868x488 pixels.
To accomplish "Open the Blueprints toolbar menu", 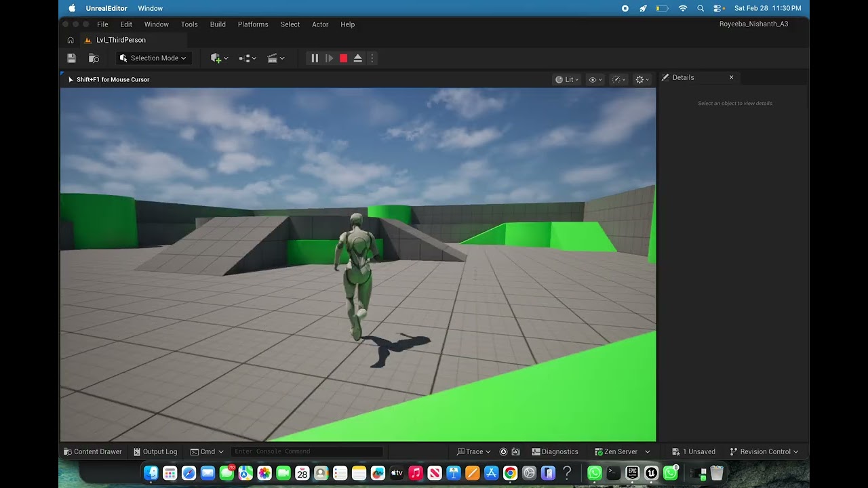I will 248,58.
